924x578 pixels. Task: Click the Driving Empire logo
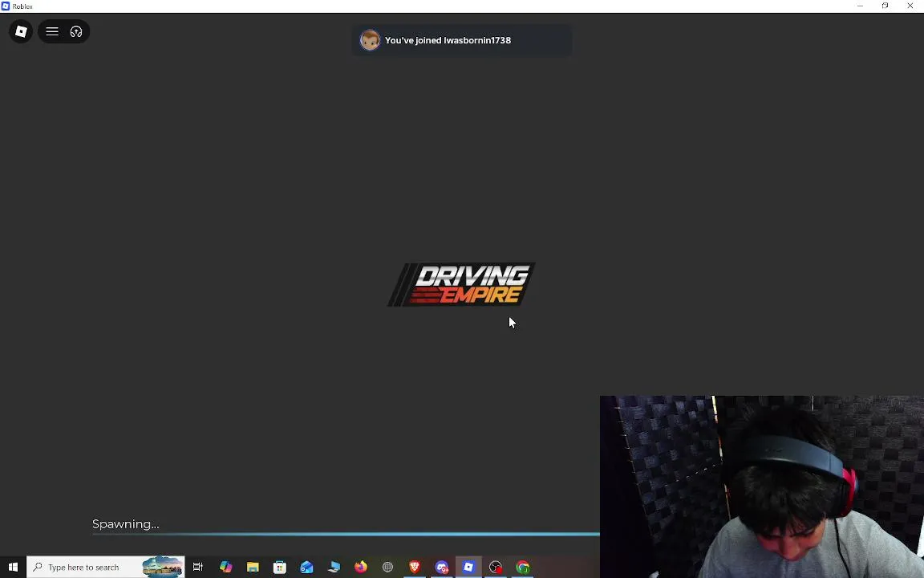tap(461, 285)
